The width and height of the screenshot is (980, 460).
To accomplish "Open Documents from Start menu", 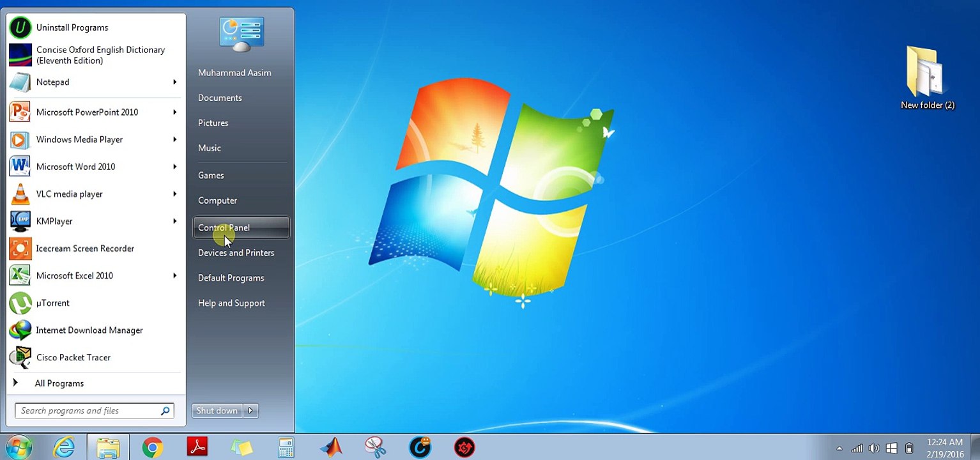I will [x=220, y=98].
